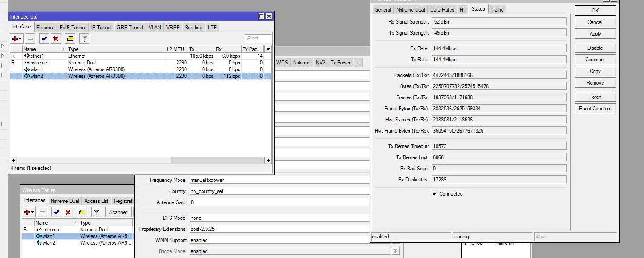Close the Interface List window

[x=269, y=16]
